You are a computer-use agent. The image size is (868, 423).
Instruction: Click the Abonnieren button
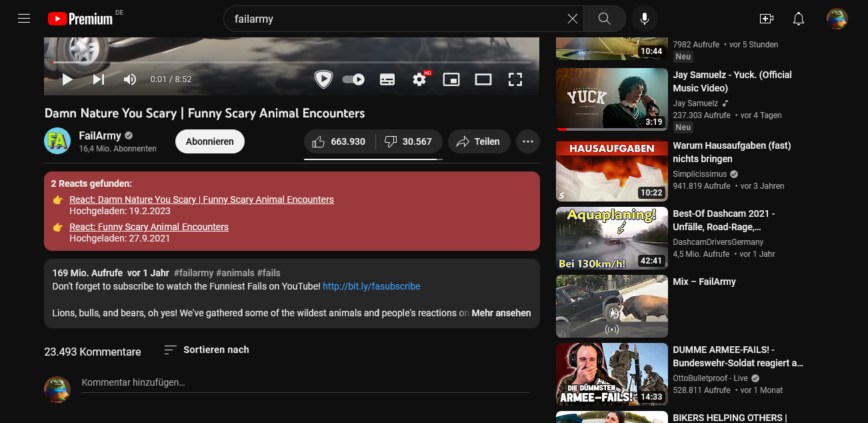pos(210,141)
